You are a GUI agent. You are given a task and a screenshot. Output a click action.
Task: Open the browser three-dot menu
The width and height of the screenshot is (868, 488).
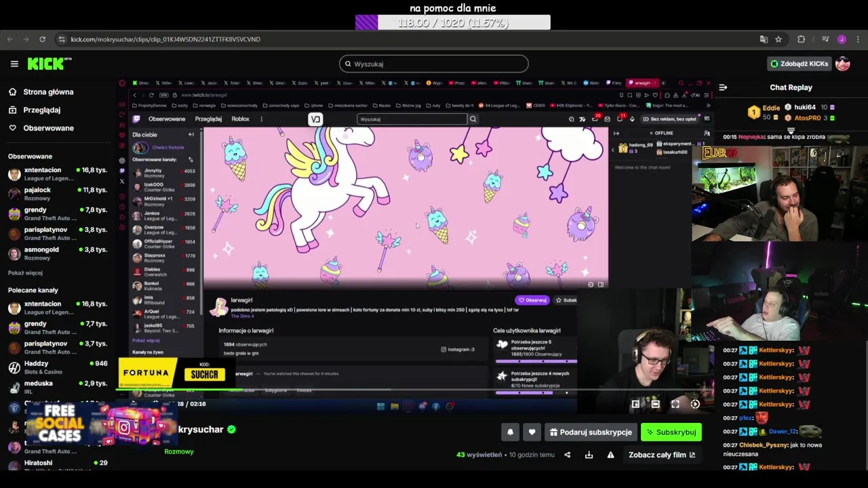click(x=857, y=39)
